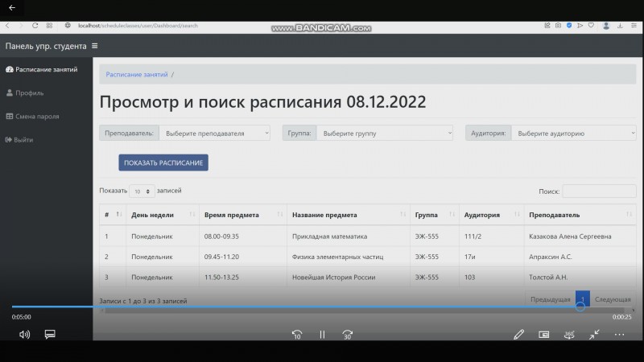The width and height of the screenshot is (644, 362).
Task: Click the Физика элементарных частиц cell
Action: pos(349,257)
